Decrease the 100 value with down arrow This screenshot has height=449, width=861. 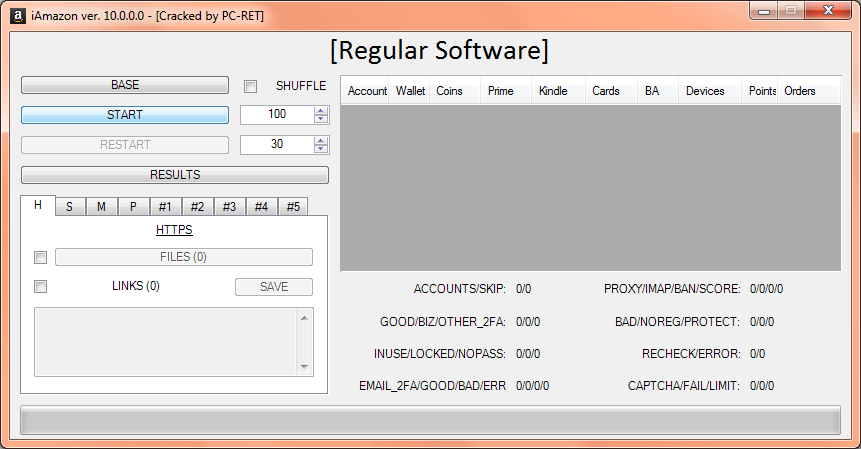321,119
